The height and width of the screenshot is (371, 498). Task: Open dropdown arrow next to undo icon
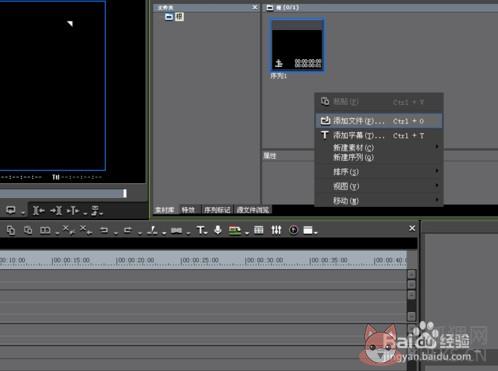point(116,233)
